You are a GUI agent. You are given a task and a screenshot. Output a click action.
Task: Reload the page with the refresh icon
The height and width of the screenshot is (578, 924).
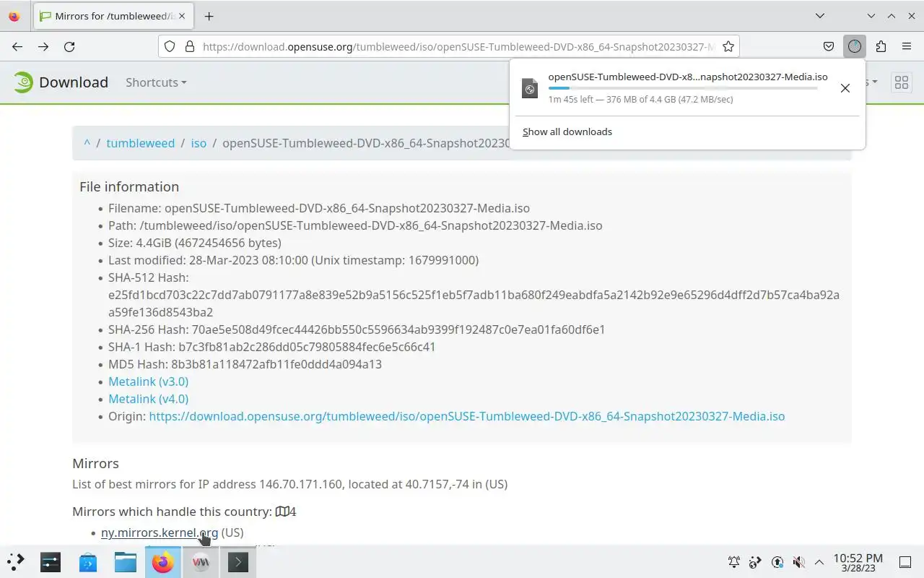coord(69,46)
